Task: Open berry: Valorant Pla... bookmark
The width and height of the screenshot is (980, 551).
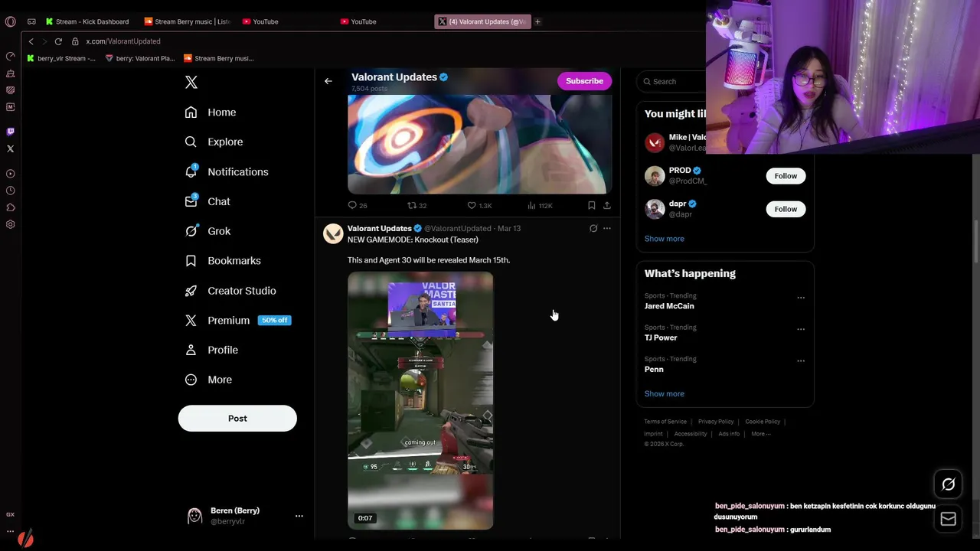Action: (140, 58)
